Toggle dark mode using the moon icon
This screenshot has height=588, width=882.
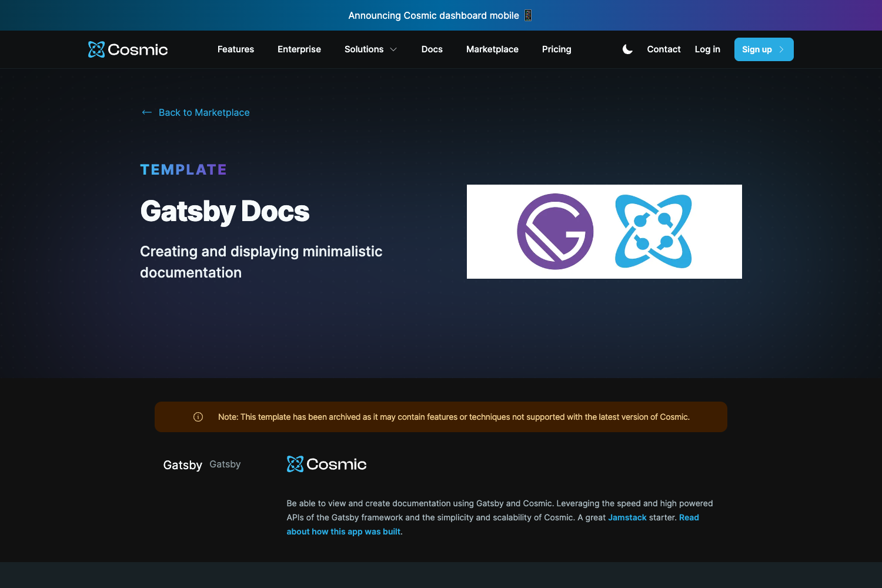[627, 49]
